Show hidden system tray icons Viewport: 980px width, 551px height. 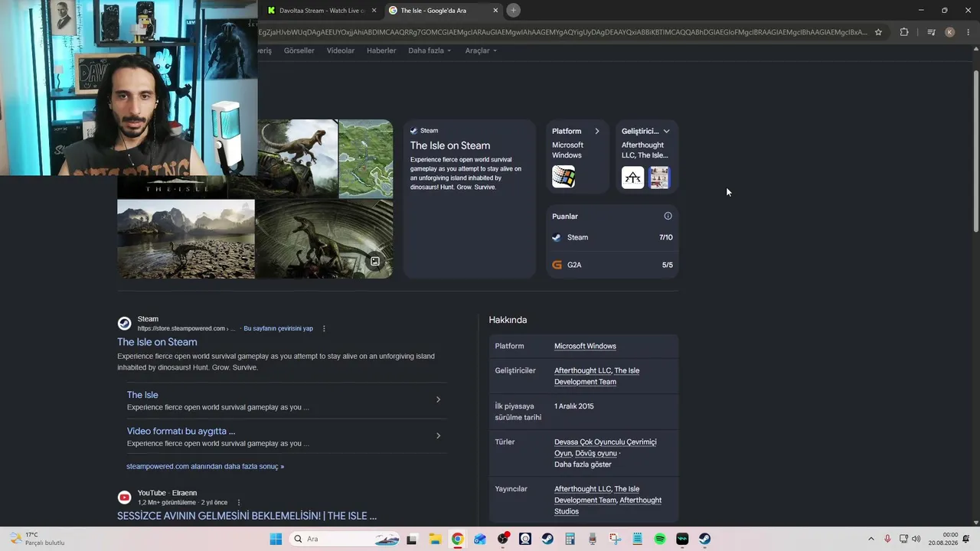pyautogui.click(x=871, y=539)
